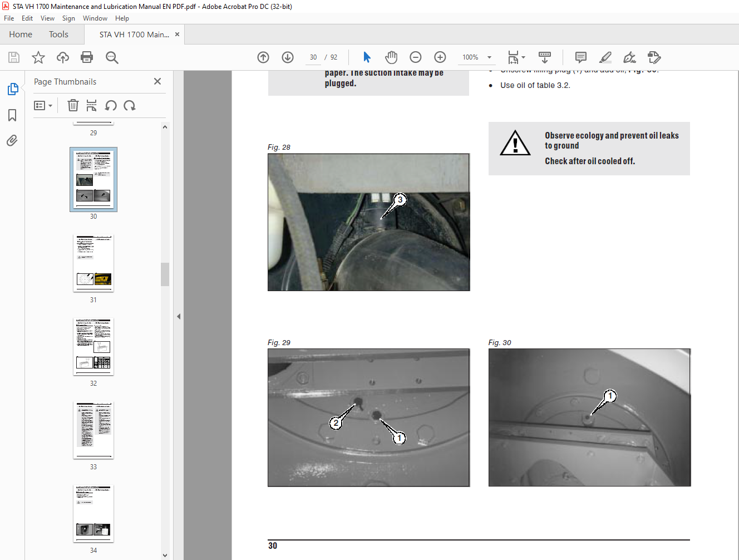Screen dimensions: 739x560
Task: Click thumbnails scrollbar up arrow
Action: coord(165,127)
